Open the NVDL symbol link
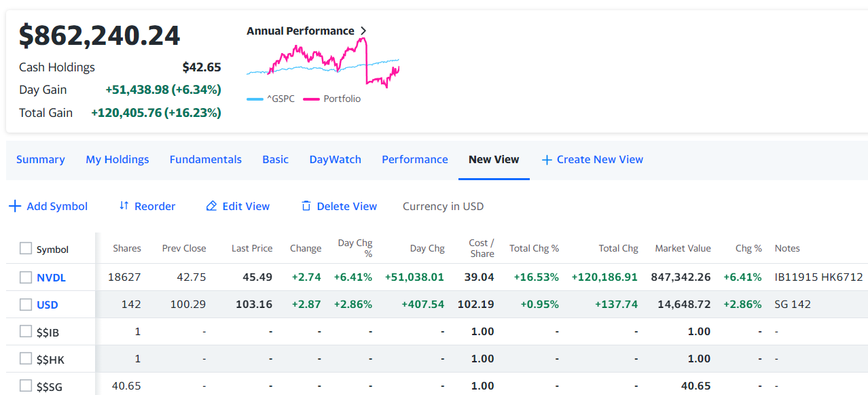This screenshot has height=395, width=868. pos(51,277)
